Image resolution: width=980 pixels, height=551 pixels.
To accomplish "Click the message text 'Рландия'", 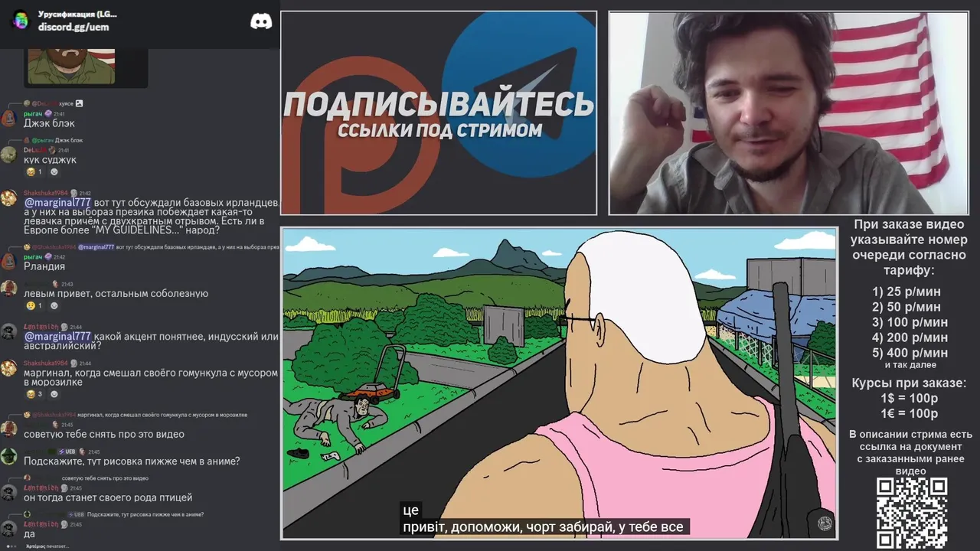I will click(x=44, y=266).
